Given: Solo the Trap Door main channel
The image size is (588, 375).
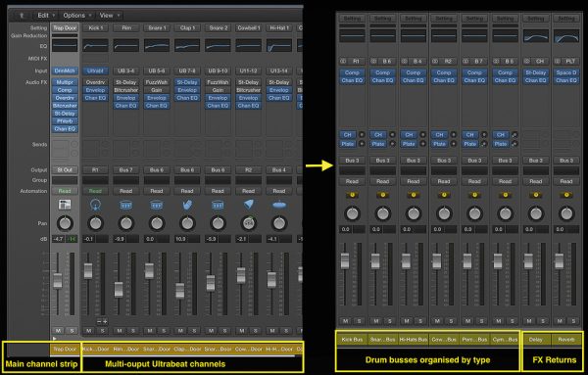Looking at the screenshot, I should (x=72, y=331).
